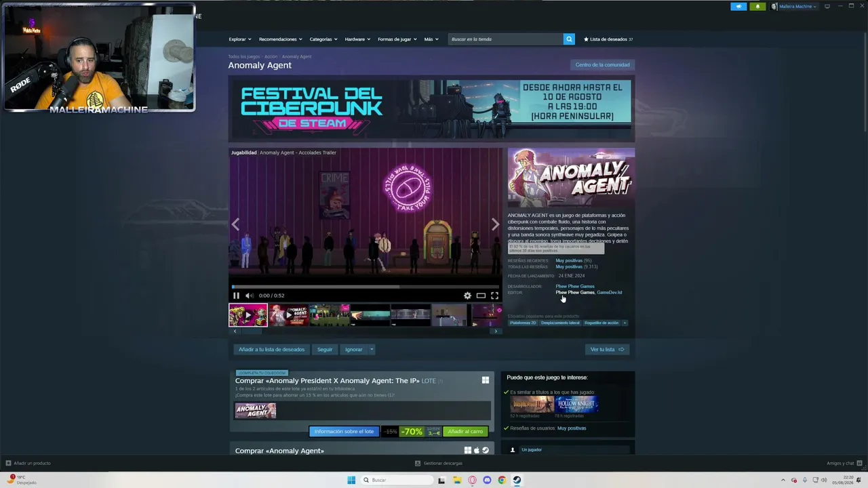The image size is (868, 488).
Task: Click the Roguelike de acción tag
Action: (x=601, y=323)
